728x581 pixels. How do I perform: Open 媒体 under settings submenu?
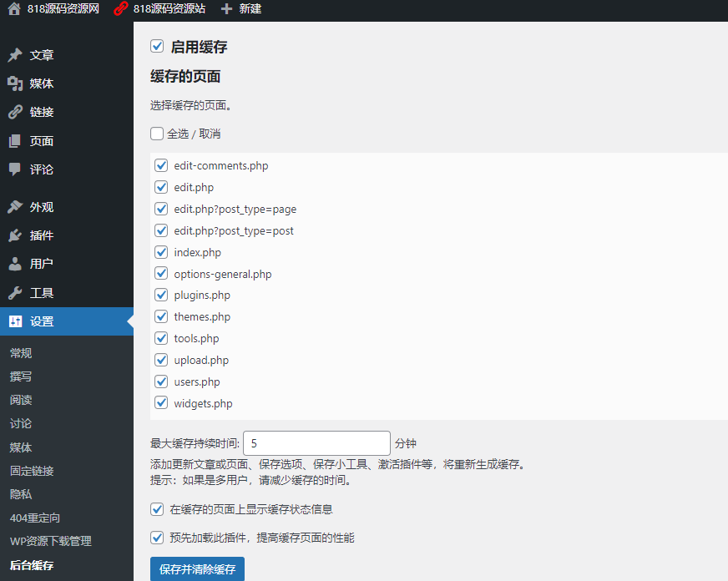(x=21, y=447)
